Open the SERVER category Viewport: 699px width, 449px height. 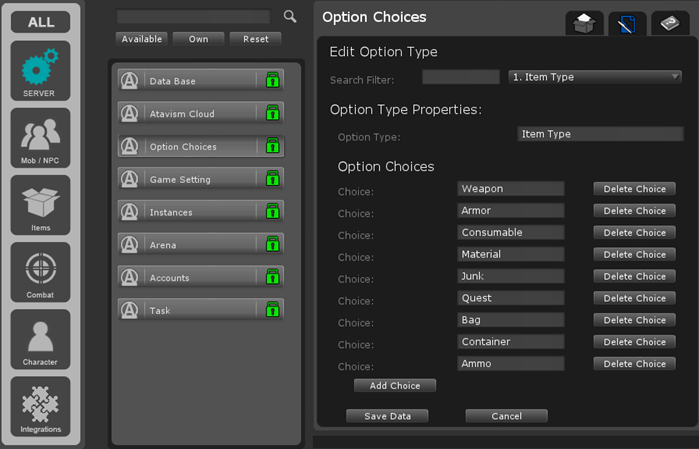(x=41, y=70)
